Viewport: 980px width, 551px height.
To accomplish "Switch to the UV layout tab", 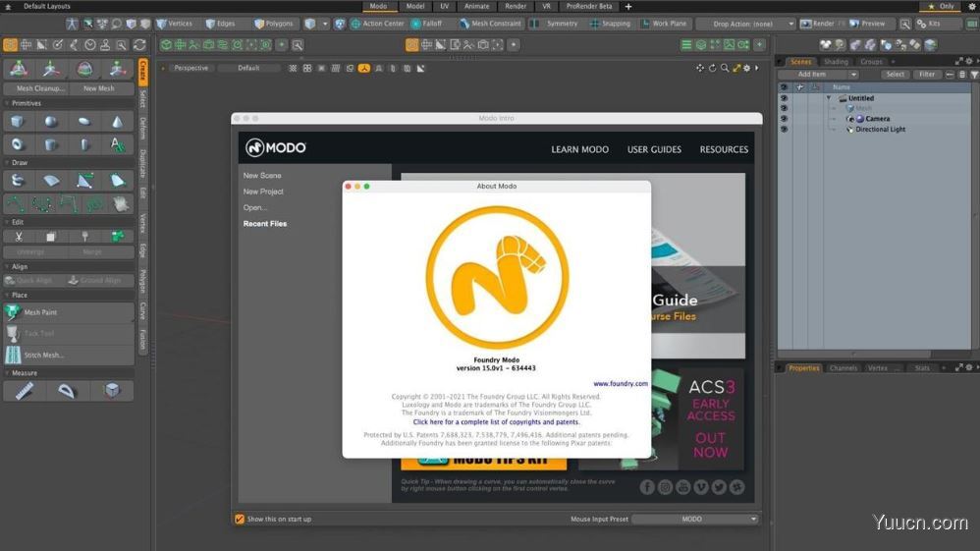I will [445, 6].
